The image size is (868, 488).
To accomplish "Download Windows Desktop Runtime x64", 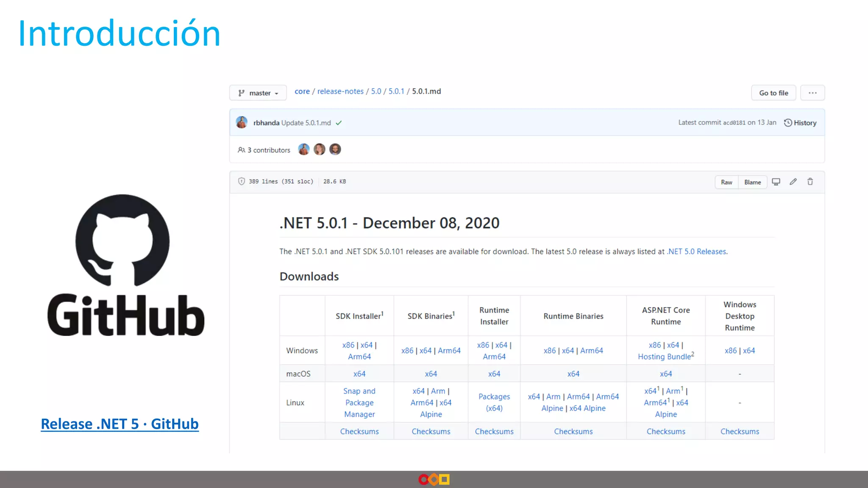I will (x=748, y=351).
